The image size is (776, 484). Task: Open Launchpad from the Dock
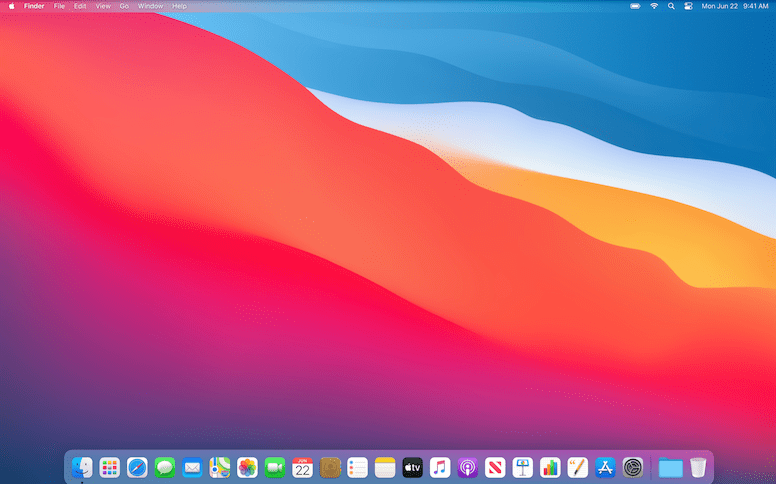coord(110,467)
